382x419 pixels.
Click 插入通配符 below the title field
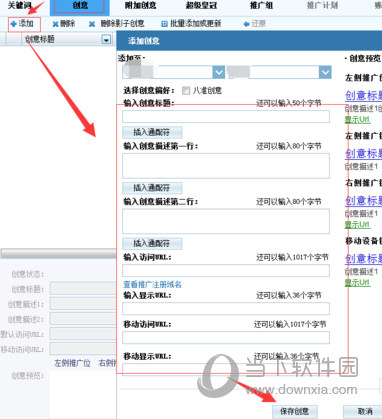pyautogui.click(x=152, y=132)
